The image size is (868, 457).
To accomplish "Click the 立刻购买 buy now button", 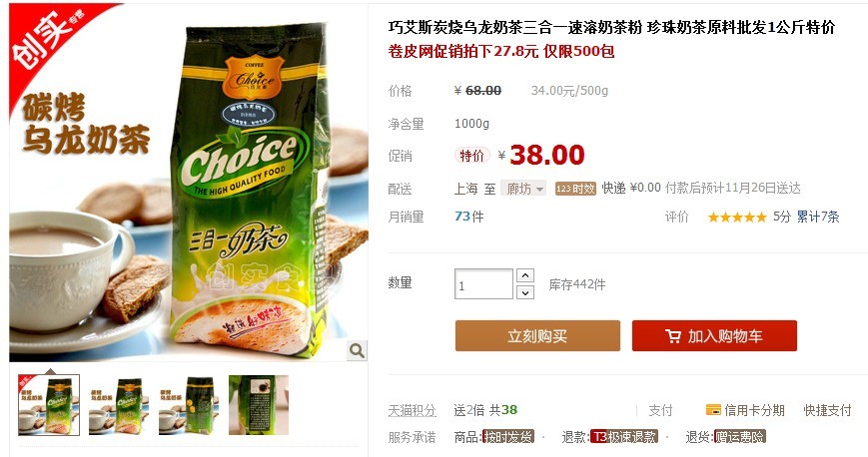I will 537,336.
